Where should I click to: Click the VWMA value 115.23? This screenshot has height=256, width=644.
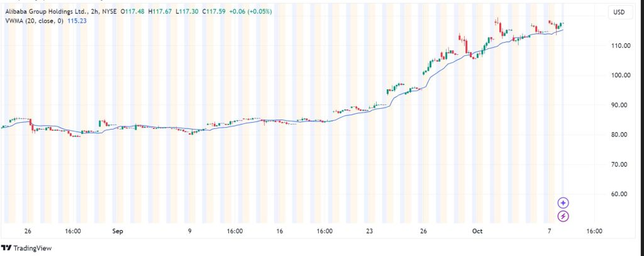pos(77,20)
